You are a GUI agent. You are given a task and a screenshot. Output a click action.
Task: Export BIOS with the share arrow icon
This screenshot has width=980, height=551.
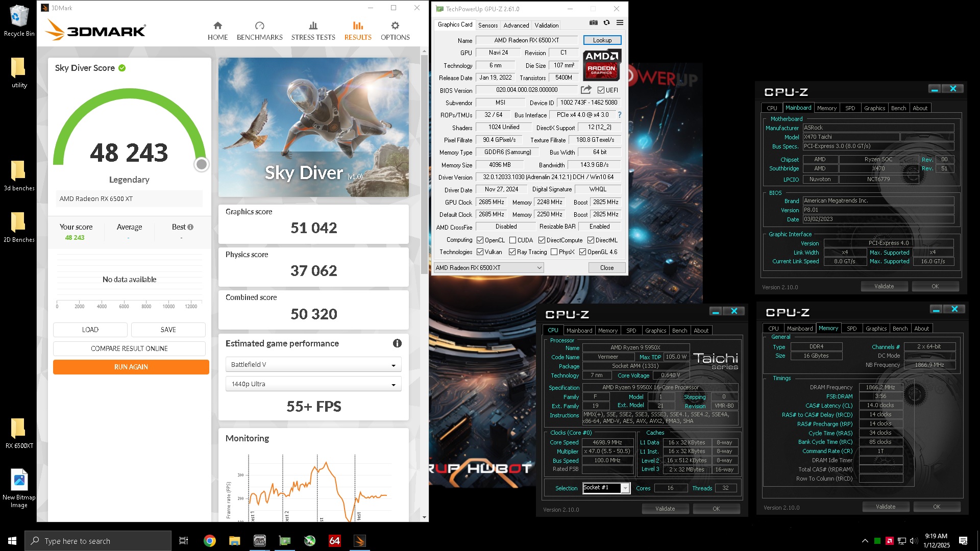pyautogui.click(x=586, y=90)
